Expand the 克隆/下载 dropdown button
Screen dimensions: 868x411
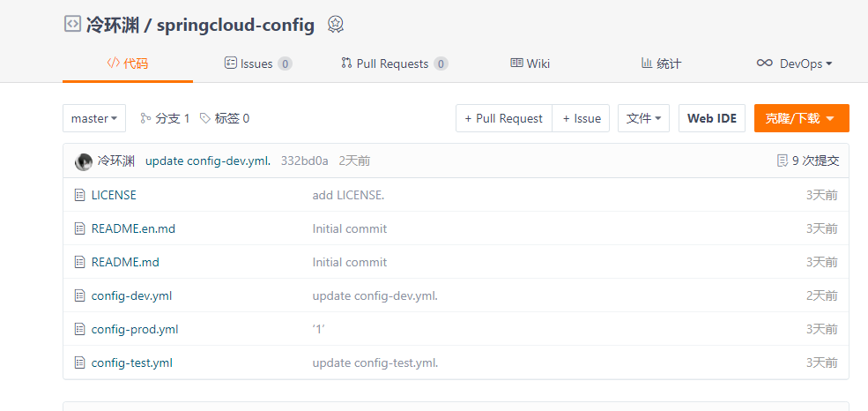tap(801, 118)
